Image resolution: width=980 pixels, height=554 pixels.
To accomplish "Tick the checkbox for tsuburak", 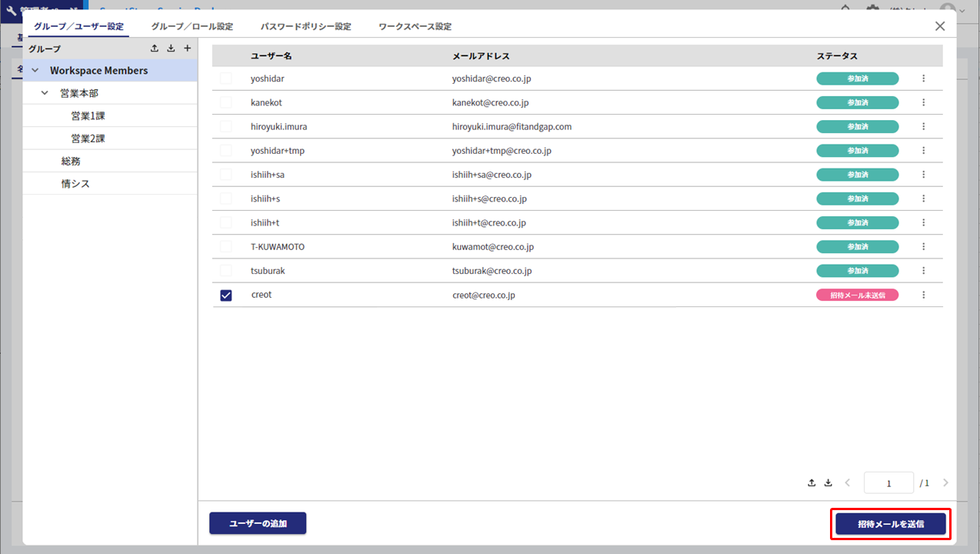I will pos(226,271).
